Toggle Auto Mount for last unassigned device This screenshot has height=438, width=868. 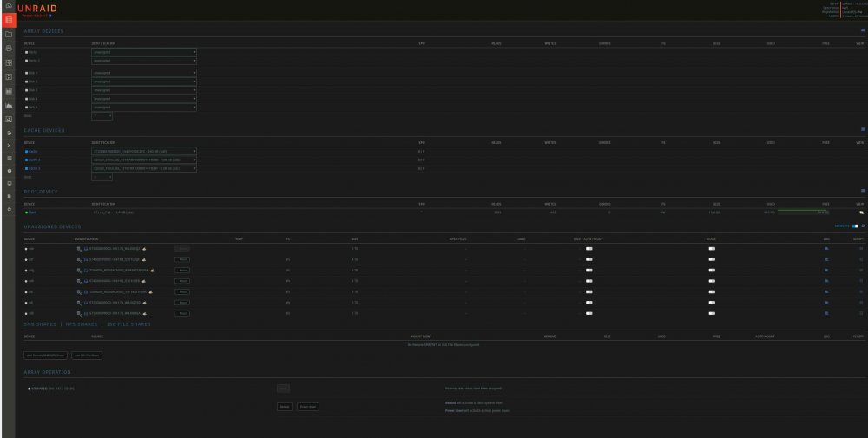589,313
